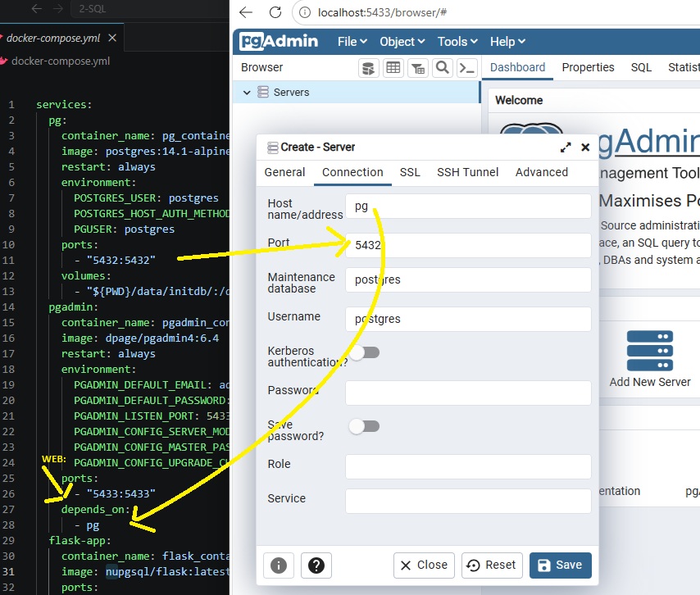Open the SSL tab

tap(410, 172)
